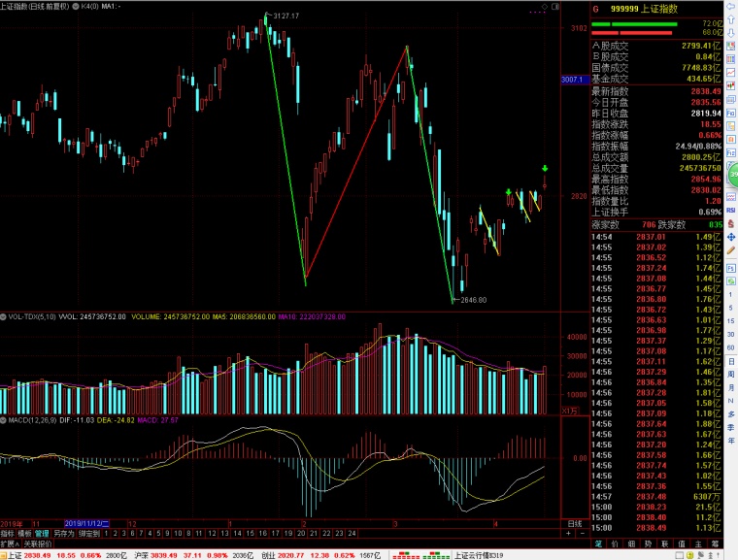This screenshot has height=560, width=738.
Task: Click the minus zoom button below chart
Action: click(x=583, y=533)
